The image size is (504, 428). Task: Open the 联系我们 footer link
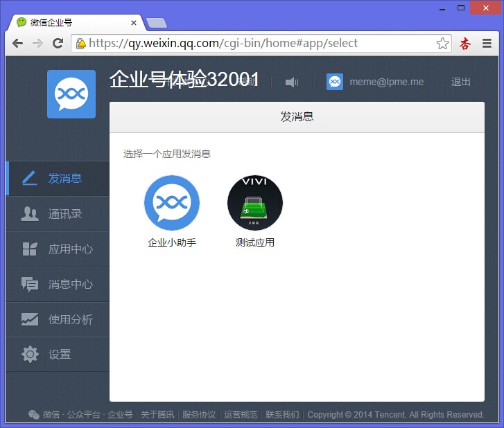[x=282, y=415]
